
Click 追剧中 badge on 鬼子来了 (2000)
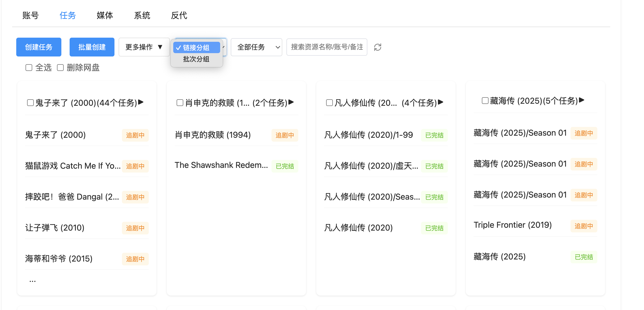coord(135,135)
